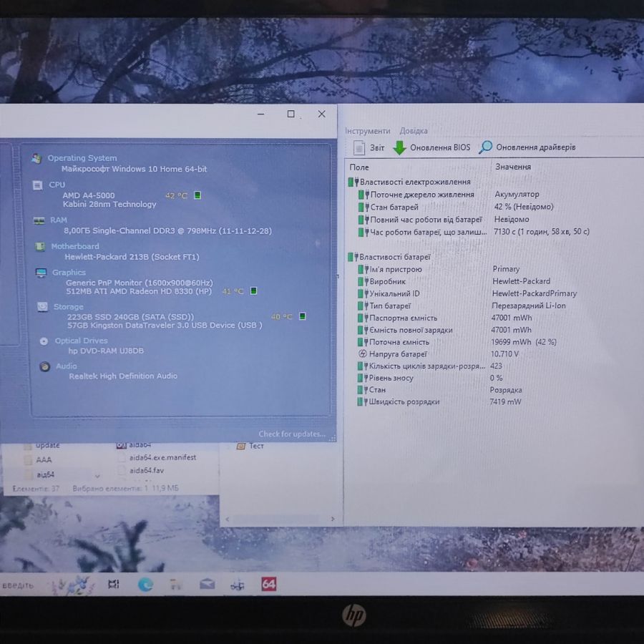Click the Optical Drives disc icon

[44, 341]
